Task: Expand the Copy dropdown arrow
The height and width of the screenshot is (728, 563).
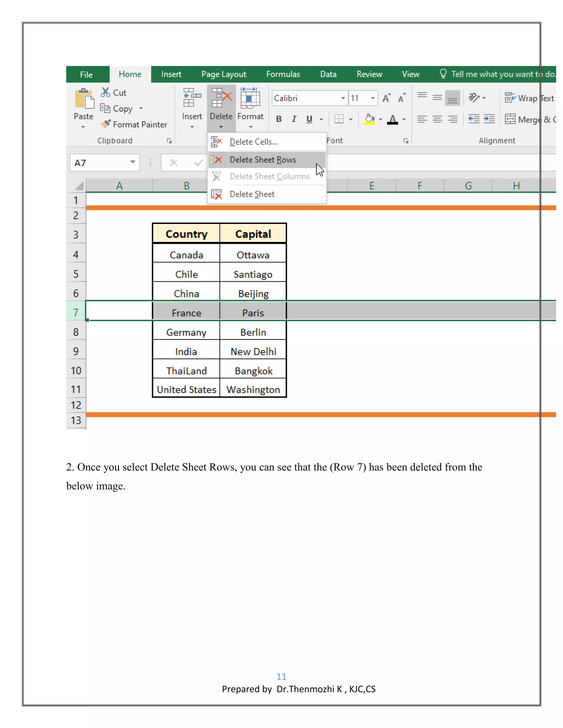Action: click(141, 108)
